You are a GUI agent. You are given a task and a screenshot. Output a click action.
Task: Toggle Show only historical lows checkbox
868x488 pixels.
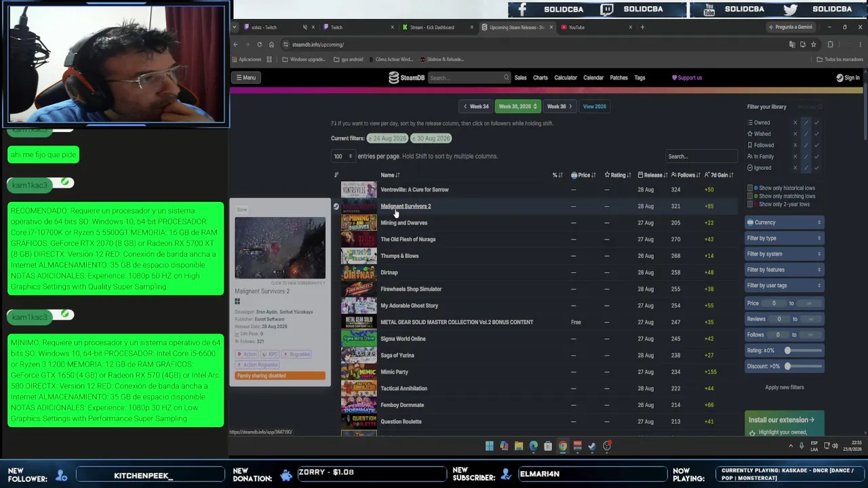pos(750,188)
